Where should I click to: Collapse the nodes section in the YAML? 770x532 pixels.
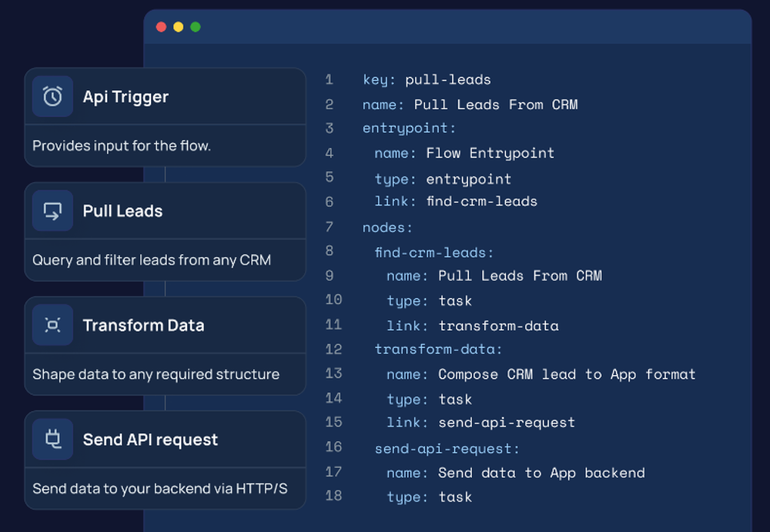387,227
